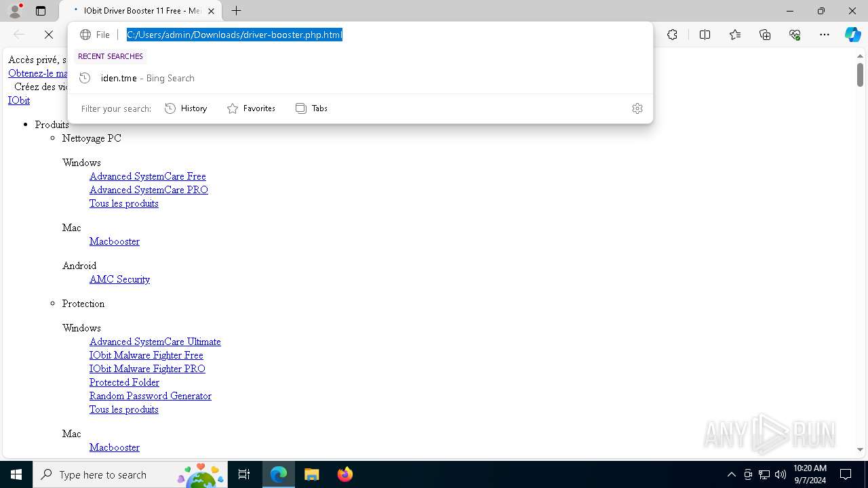Open Browser essentials heart icon
This screenshot has height=488, width=868.
(x=795, y=35)
